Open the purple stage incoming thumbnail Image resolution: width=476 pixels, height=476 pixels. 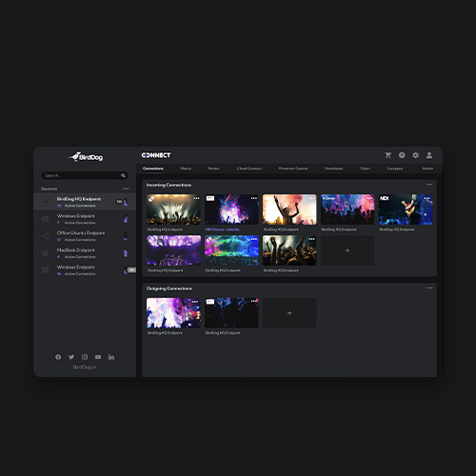coord(173,250)
